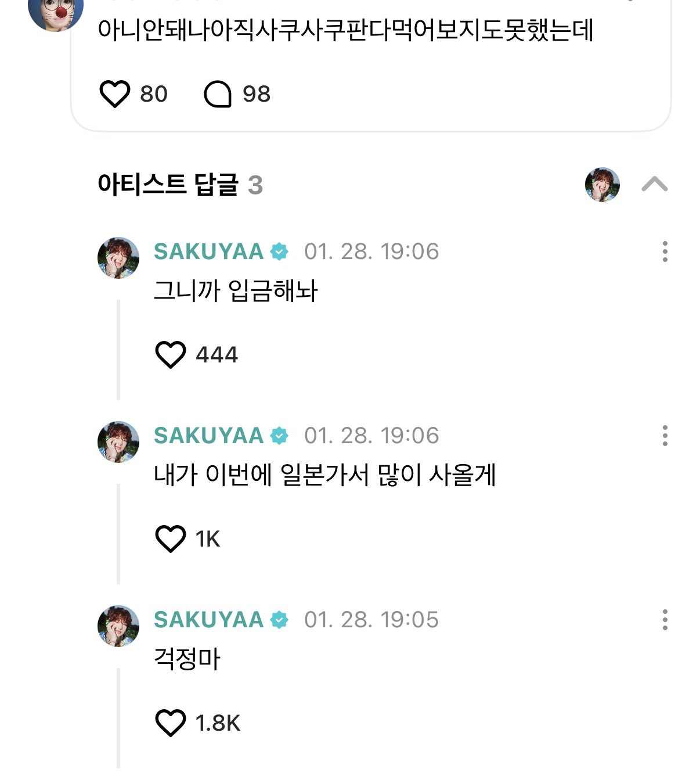This screenshot has height=776, width=700.
Task: Open SAKUYAA profile from the first reply's username
Action: pyautogui.click(x=208, y=252)
